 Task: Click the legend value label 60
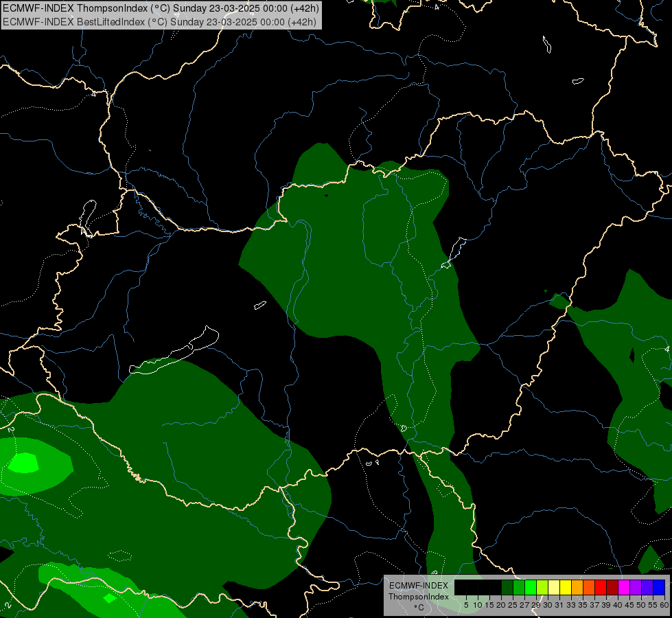pos(664,605)
